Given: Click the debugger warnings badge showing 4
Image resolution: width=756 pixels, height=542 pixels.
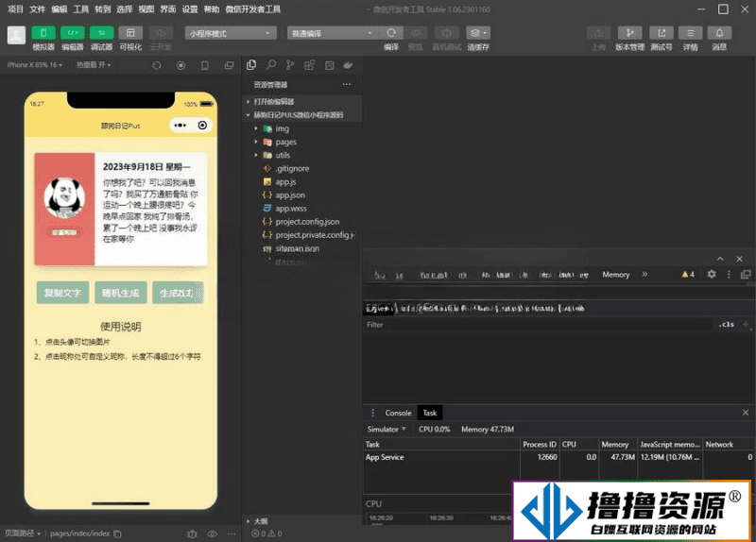Looking at the screenshot, I should point(688,274).
